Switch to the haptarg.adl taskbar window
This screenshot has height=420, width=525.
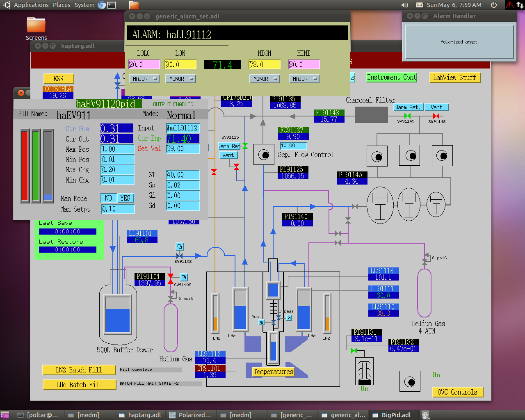click(x=140, y=415)
